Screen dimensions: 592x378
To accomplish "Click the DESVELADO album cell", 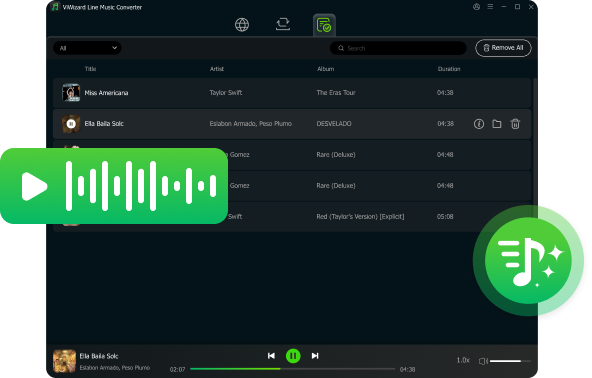I will [334, 123].
